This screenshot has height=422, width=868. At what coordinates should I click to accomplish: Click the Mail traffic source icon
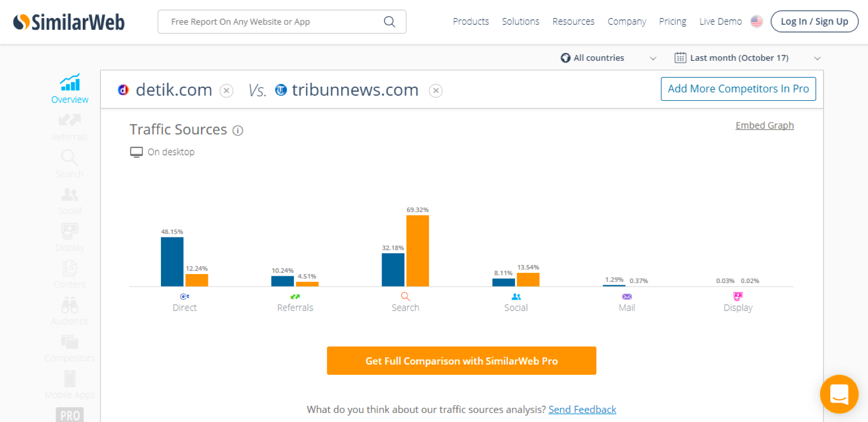point(627,297)
